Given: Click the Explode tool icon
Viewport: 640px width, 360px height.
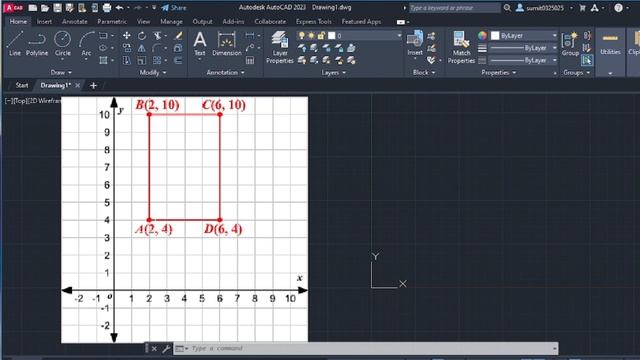Looking at the screenshot, I should [x=178, y=48].
